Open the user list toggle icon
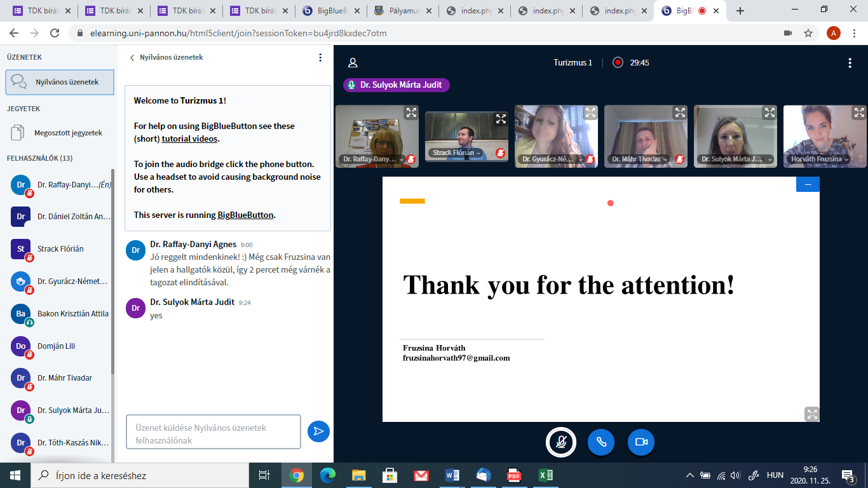 [x=353, y=62]
